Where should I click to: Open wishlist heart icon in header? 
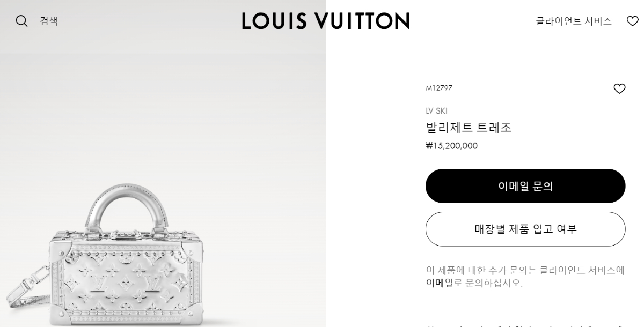pyautogui.click(x=633, y=21)
